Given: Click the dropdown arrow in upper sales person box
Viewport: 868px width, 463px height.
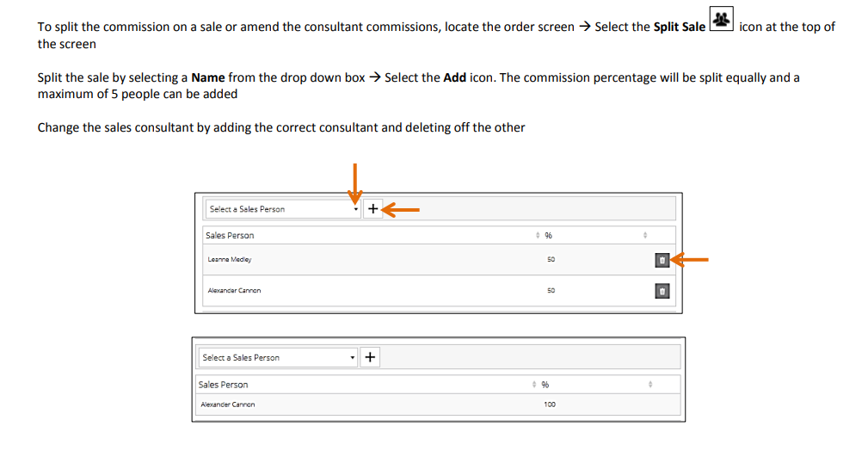Looking at the screenshot, I should [355, 209].
